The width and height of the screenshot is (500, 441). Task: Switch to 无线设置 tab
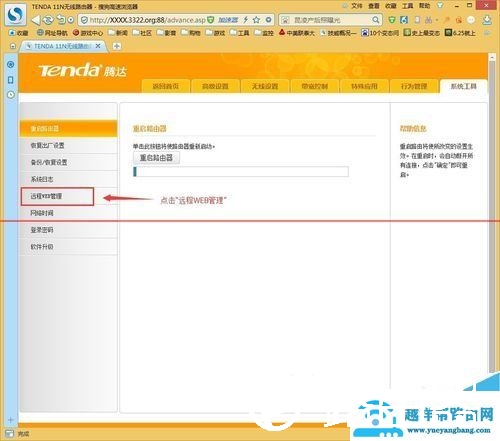pyautogui.click(x=265, y=86)
